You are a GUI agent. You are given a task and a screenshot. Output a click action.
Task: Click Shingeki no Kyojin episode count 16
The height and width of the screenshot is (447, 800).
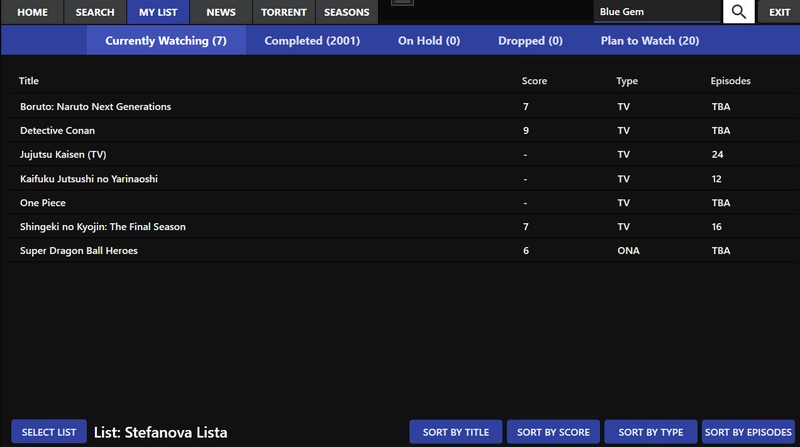[x=717, y=227]
